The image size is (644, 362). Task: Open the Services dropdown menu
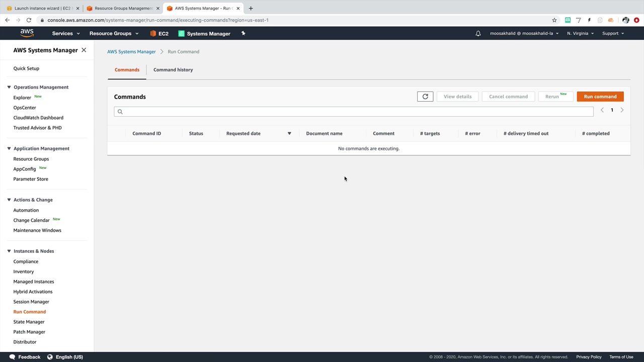pyautogui.click(x=66, y=34)
